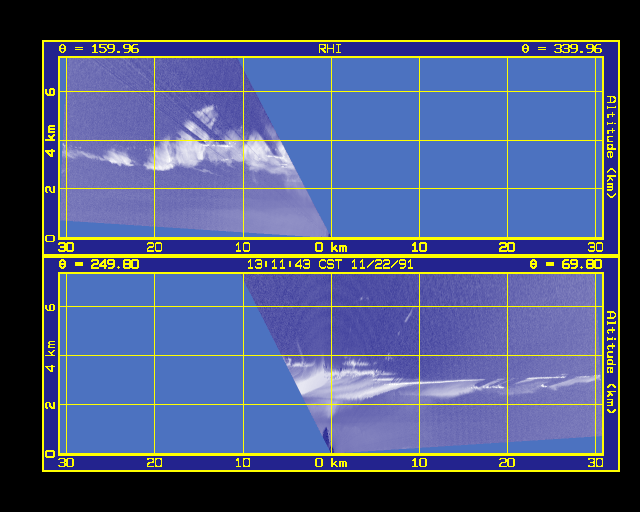Click the "4 km" altitude label in top panel
Viewport: 640px width, 512px height.
[50, 141]
